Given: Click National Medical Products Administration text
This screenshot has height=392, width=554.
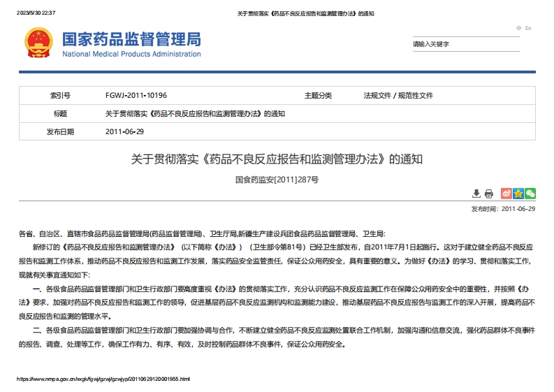Looking at the screenshot, I should click(x=131, y=54).
